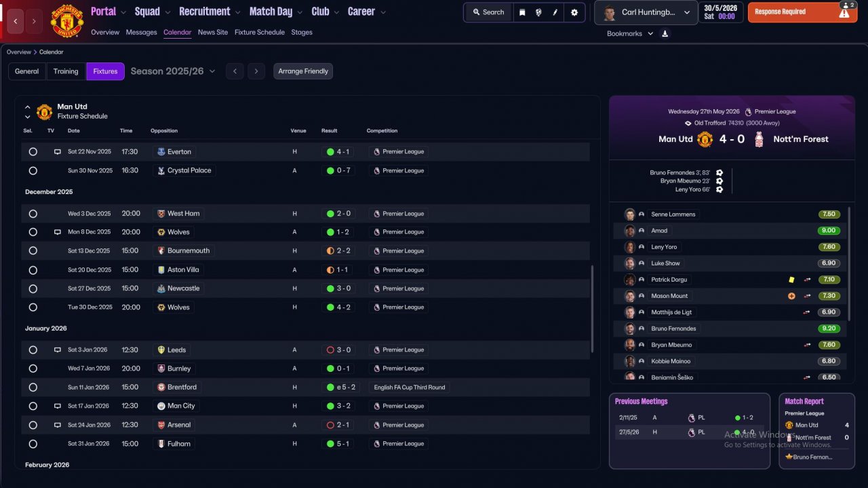Click the Man Utd crest in Fixture Schedule header
The height and width of the screenshot is (488, 868).
[45, 111]
